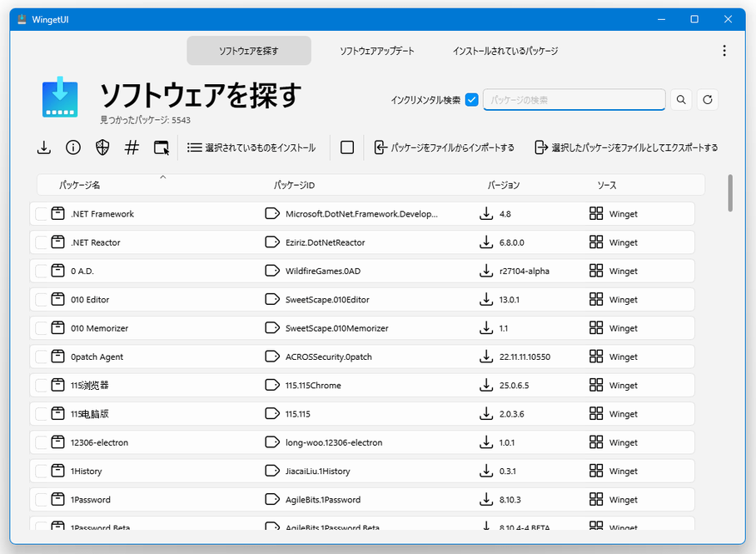Click 115.115Chrome package ID text
The width and height of the screenshot is (756, 554).
tap(313, 385)
